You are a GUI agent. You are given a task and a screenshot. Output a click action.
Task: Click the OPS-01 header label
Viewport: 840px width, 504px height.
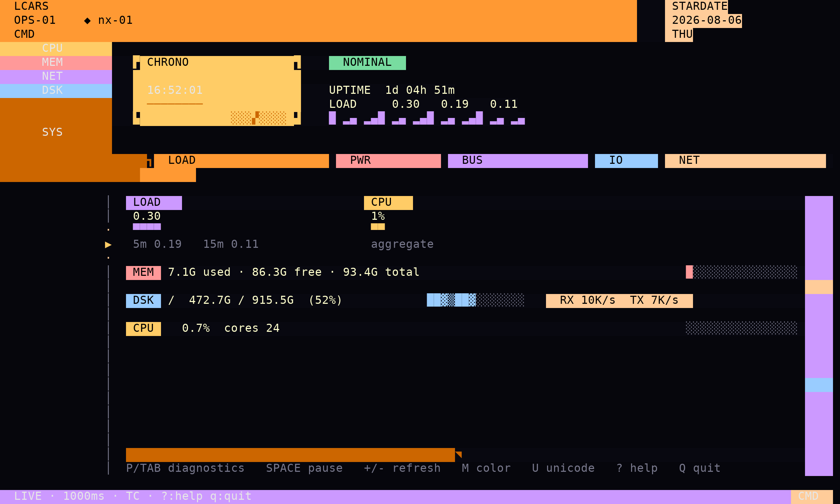[35, 20]
